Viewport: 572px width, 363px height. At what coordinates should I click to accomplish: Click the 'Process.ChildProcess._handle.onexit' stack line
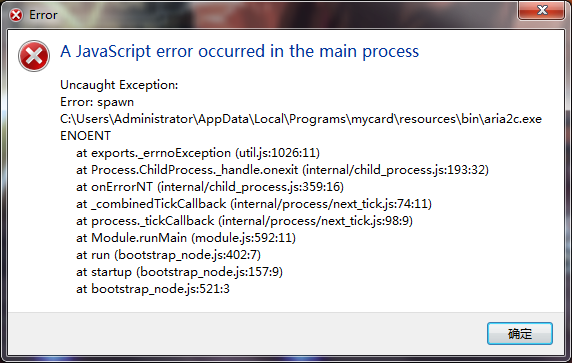click(282, 170)
